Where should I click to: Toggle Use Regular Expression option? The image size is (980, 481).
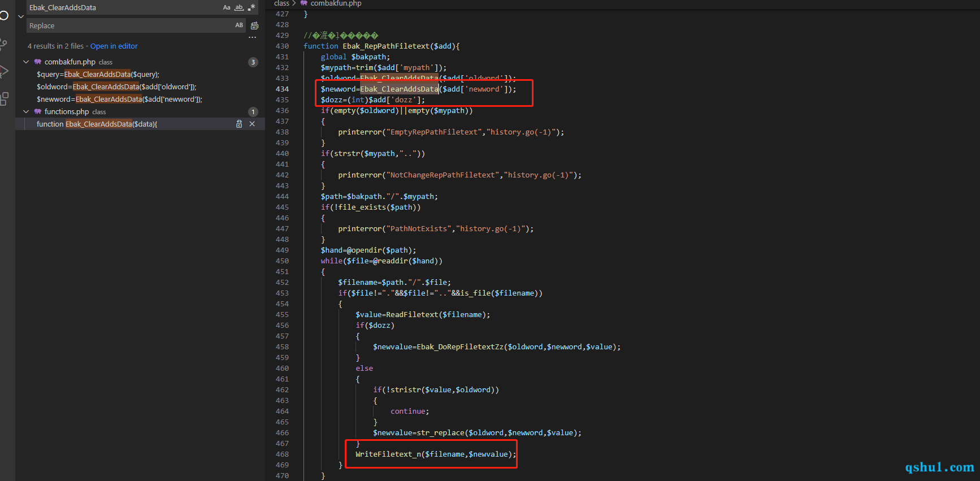tap(251, 7)
